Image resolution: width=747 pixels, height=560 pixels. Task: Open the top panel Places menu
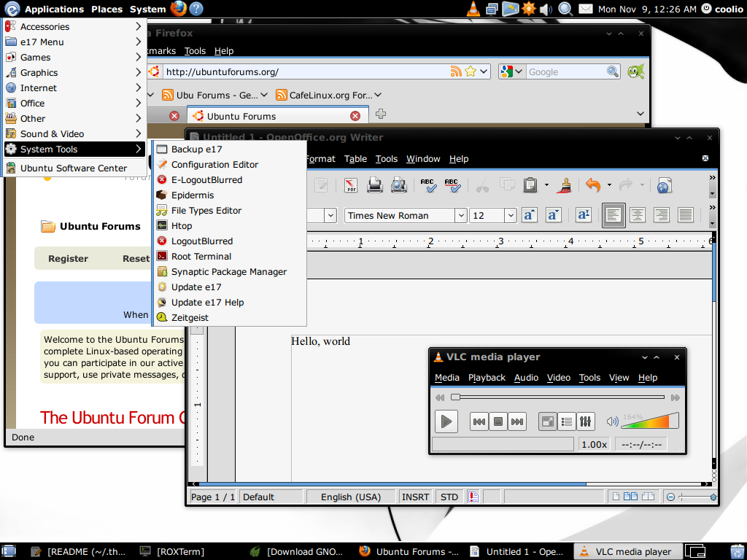coord(107,9)
